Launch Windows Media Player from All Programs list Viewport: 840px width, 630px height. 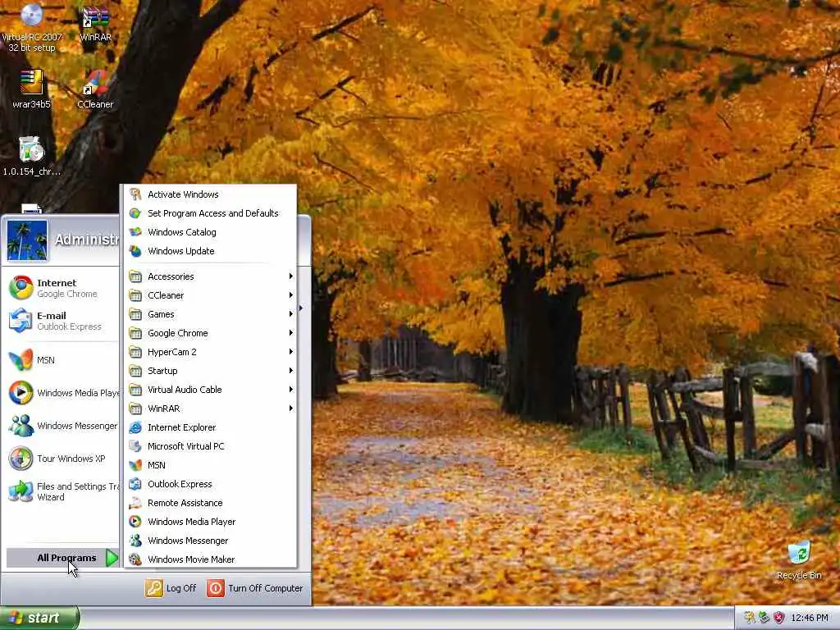[x=211, y=522]
